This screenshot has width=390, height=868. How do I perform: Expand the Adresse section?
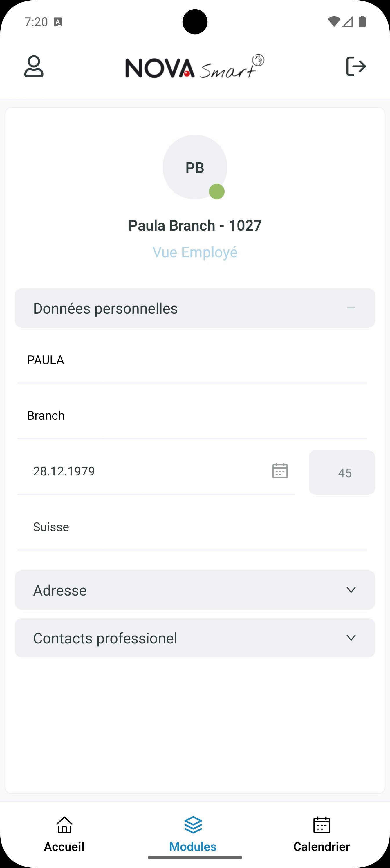coord(195,590)
